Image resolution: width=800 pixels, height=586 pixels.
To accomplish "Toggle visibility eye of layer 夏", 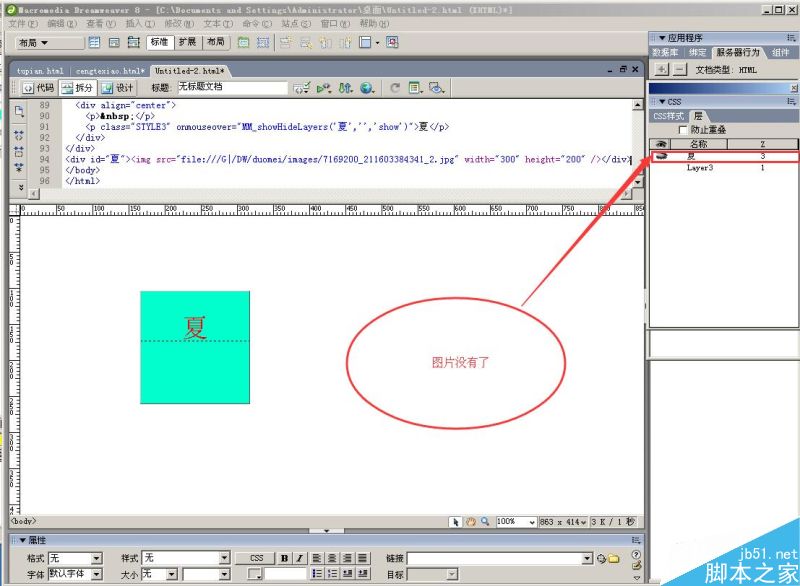I will tap(661, 156).
